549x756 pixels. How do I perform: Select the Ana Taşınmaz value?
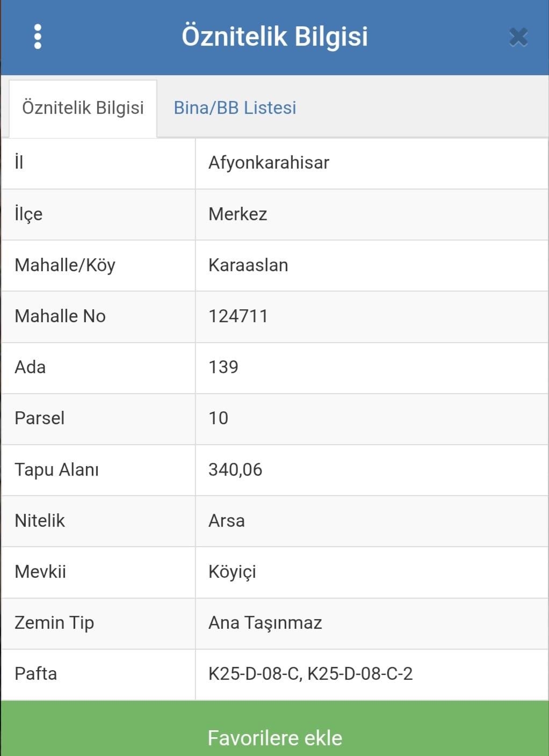tap(265, 623)
